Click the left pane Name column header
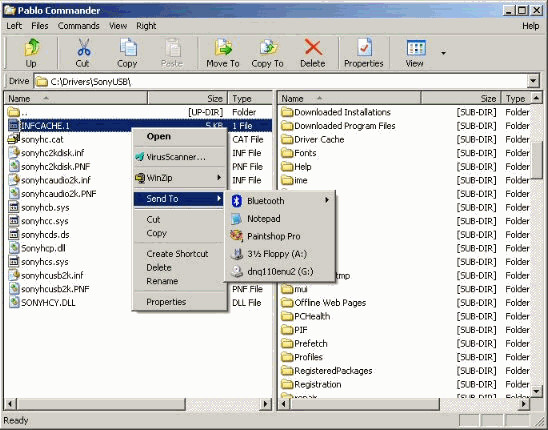The width and height of the screenshot is (548, 430). 75,99
